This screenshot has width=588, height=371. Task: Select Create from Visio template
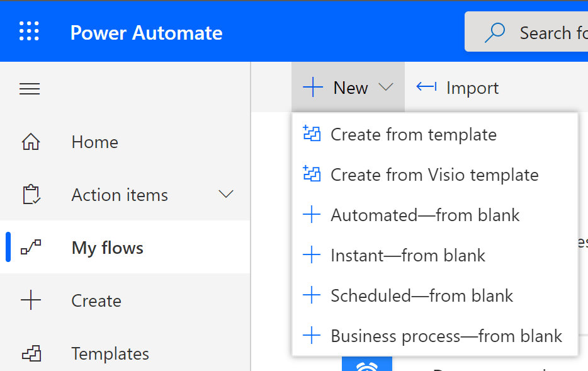434,175
